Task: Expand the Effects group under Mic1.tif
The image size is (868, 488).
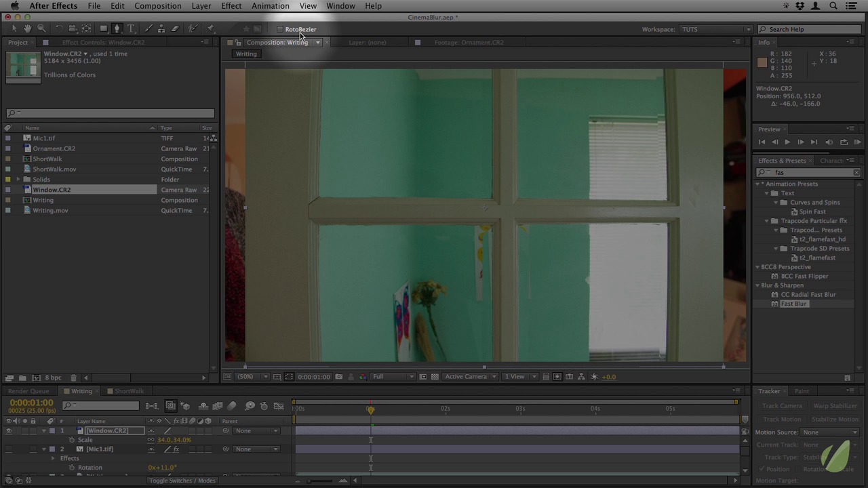Action: (53, 458)
